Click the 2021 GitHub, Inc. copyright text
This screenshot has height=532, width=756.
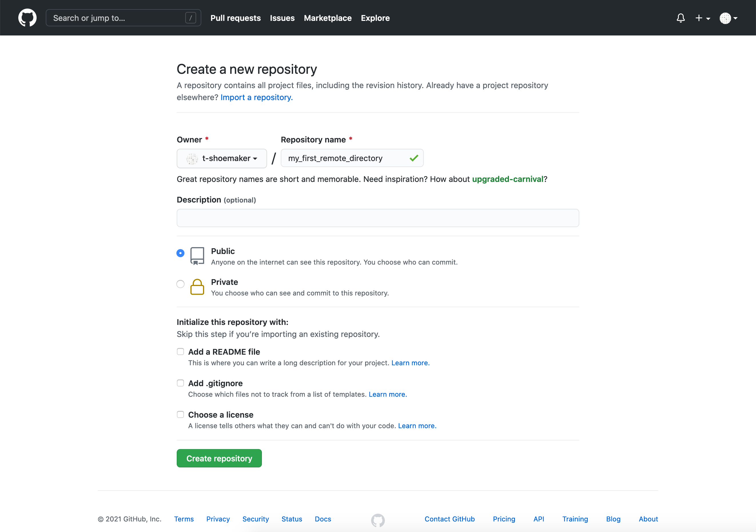(130, 519)
